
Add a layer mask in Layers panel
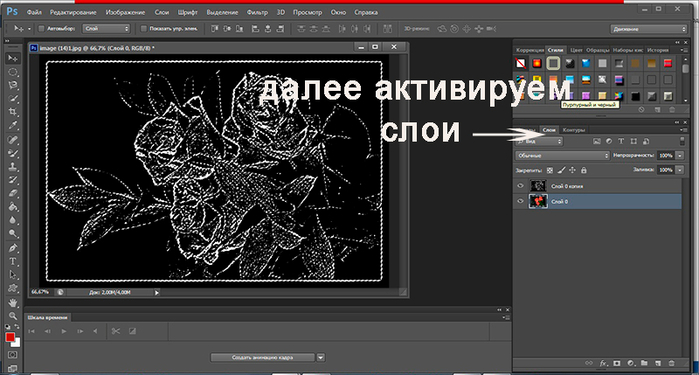[x=617, y=363]
